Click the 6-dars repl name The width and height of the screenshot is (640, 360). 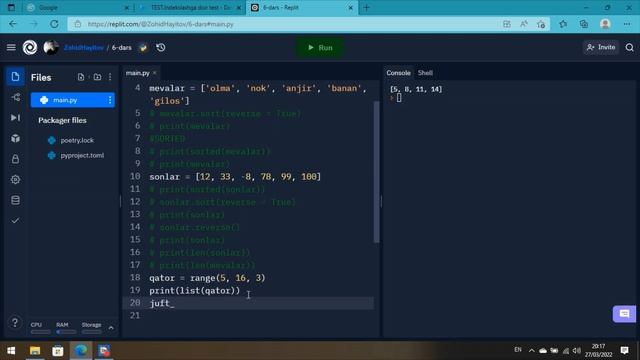click(x=122, y=48)
